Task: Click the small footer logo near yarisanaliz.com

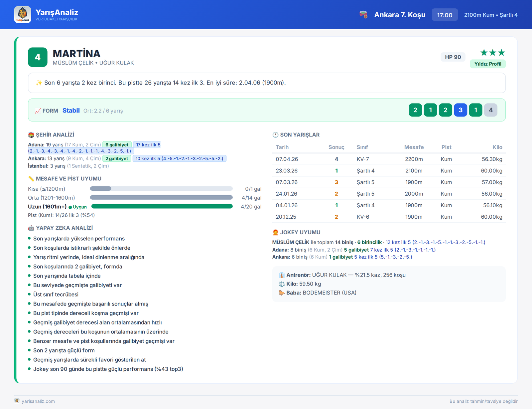Action: coord(17,401)
